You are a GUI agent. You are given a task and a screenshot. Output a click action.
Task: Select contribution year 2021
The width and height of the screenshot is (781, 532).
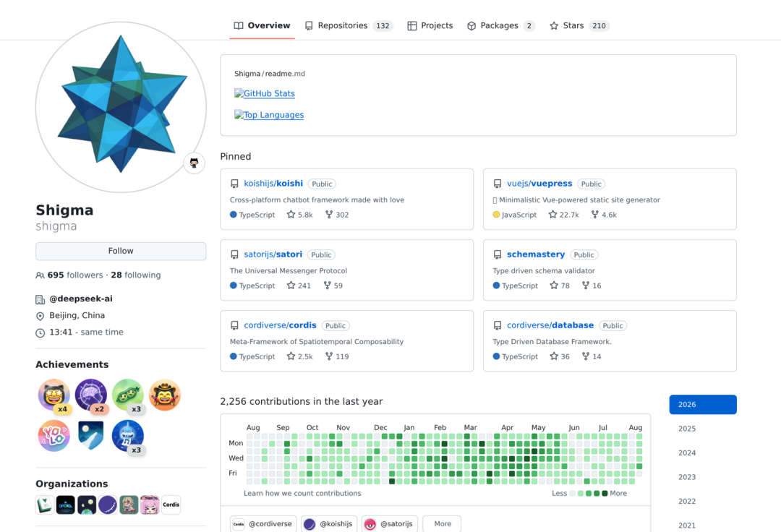click(703, 525)
